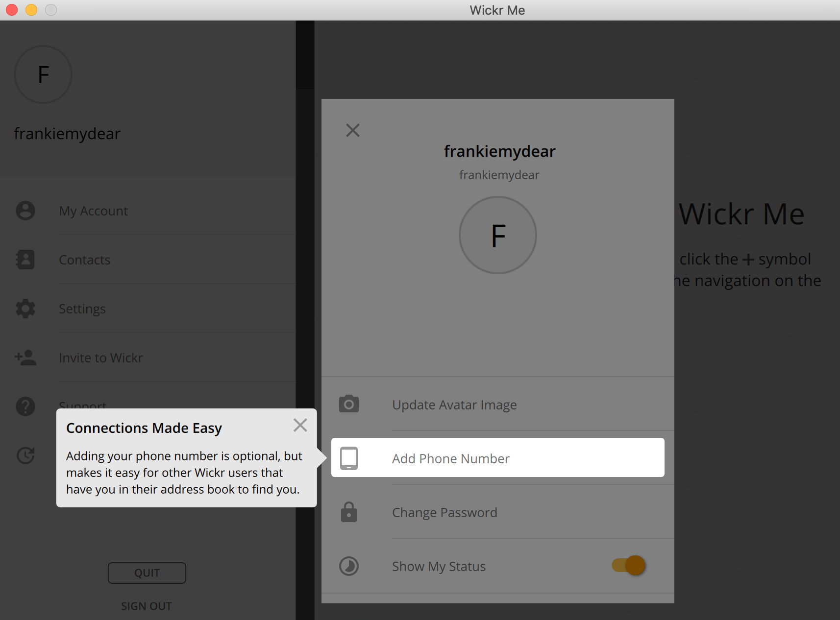
Task: Click the bold frankiemydear name in profile dialog
Action: click(x=499, y=151)
